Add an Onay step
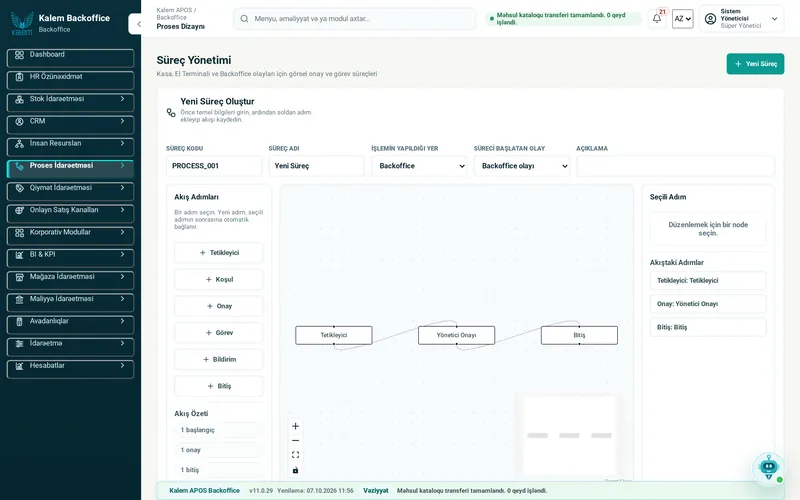800x500 pixels. tap(219, 306)
